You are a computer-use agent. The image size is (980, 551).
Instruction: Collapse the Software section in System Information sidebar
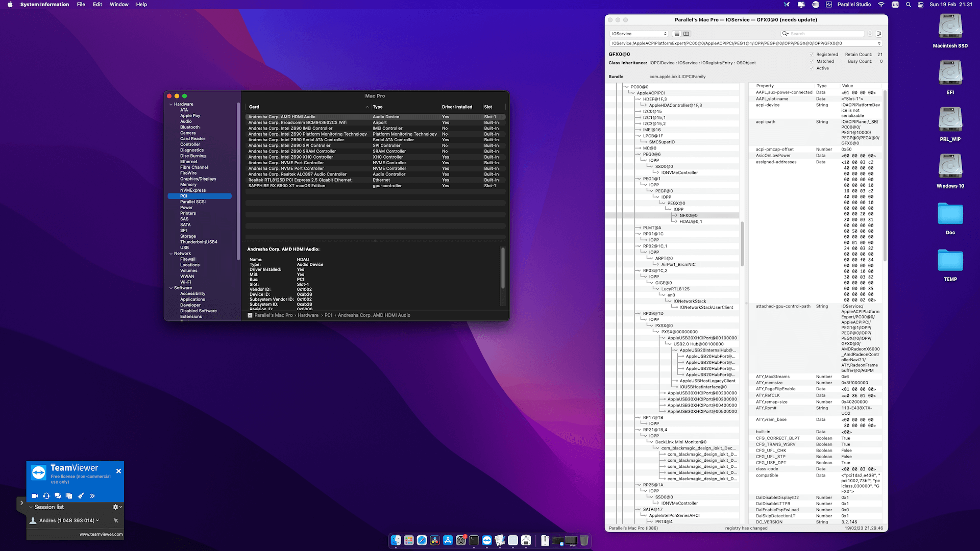171,288
